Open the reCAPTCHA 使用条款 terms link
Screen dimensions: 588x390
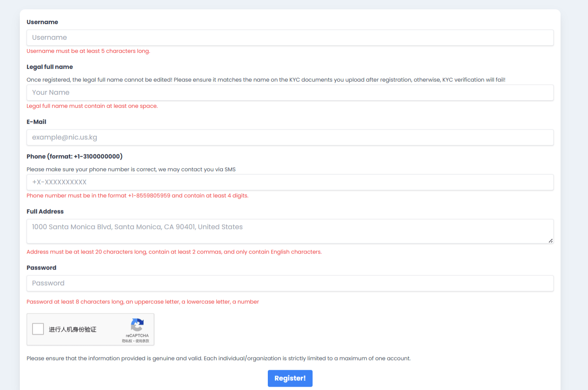click(x=142, y=341)
